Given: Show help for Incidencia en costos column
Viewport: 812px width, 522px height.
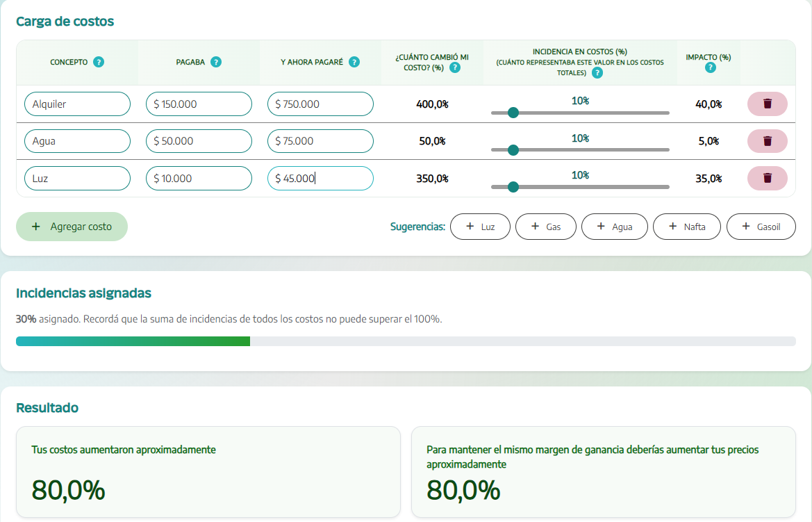Looking at the screenshot, I should 597,72.
